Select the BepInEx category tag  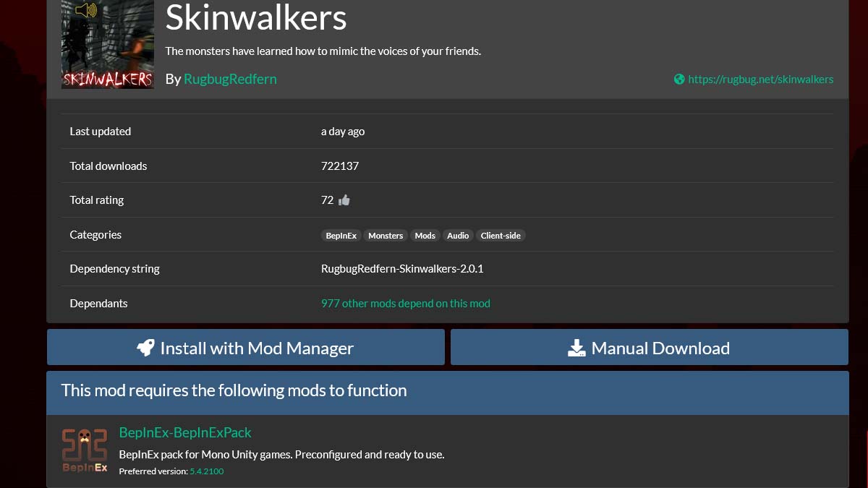(341, 235)
